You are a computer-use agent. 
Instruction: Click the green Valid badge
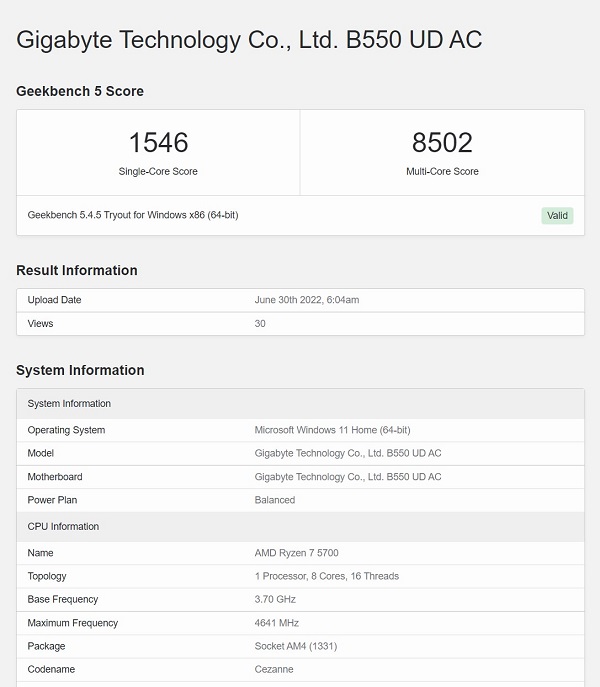(557, 216)
